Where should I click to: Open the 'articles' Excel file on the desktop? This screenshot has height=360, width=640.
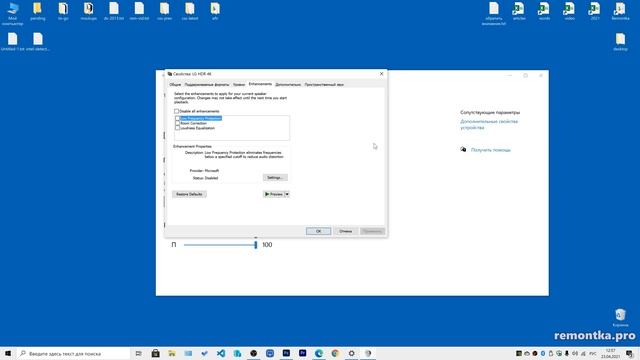519,11
